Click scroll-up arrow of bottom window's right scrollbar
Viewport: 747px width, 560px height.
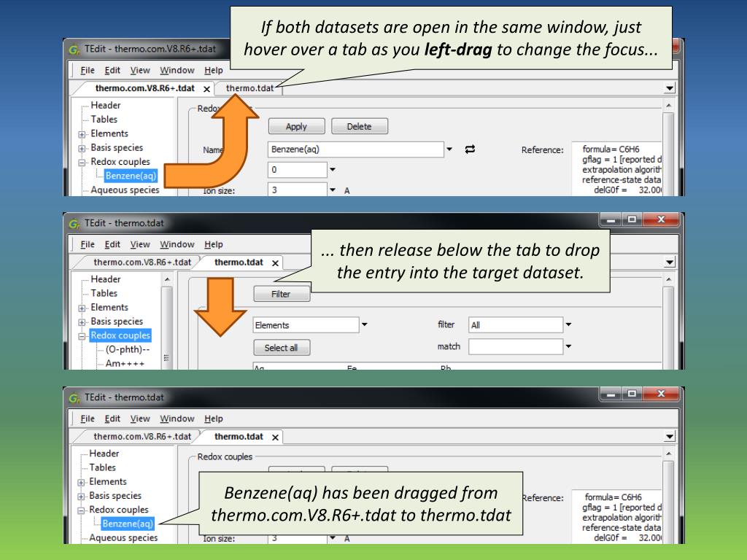tap(668, 454)
